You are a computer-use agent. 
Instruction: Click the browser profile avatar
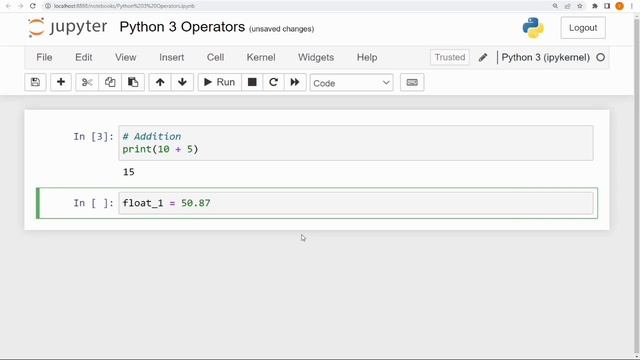(620, 6)
